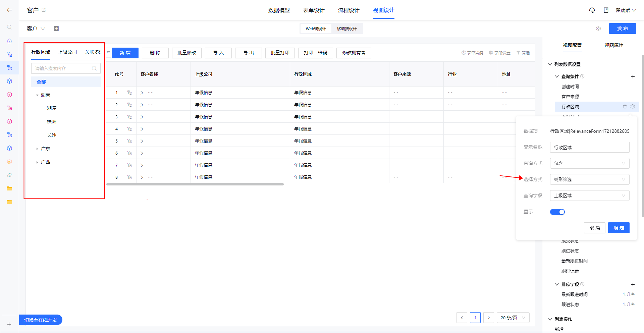Click the search magnifier in the tree filter box
This screenshot has height=333, width=644.
[x=94, y=68]
